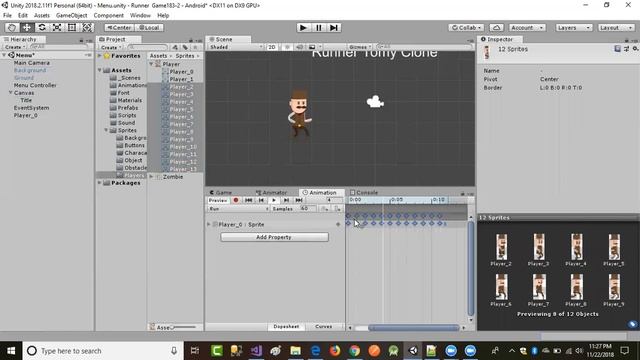The width and height of the screenshot is (640, 360).
Task: Select the Scale tool
Action: point(57,27)
